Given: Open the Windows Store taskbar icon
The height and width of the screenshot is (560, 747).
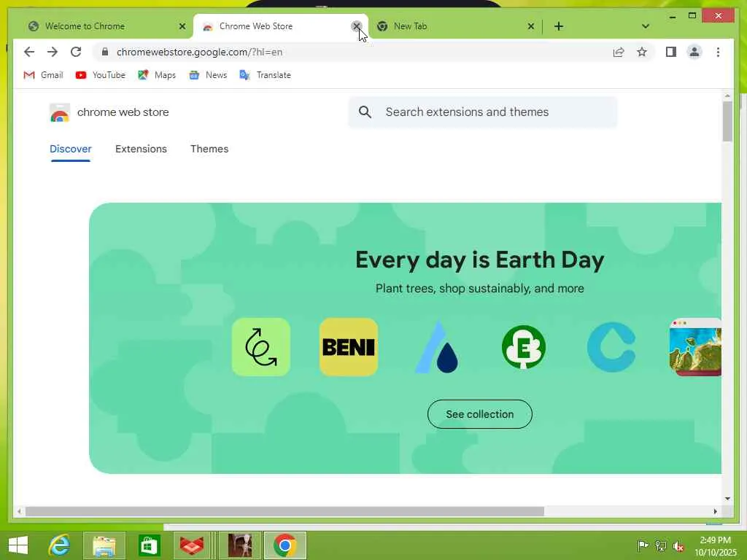Looking at the screenshot, I should point(149,545).
